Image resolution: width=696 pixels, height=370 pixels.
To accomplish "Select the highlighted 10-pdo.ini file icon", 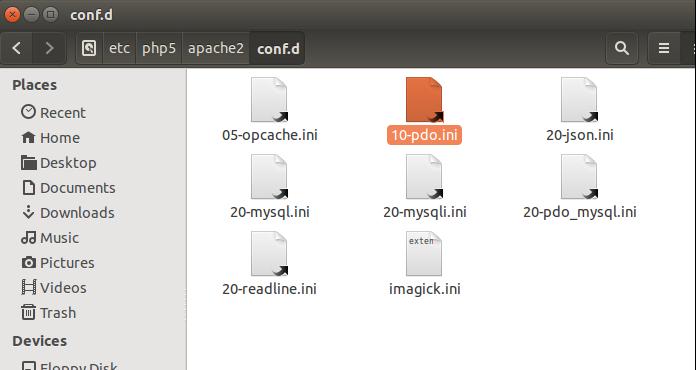I will tap(424, 99).
